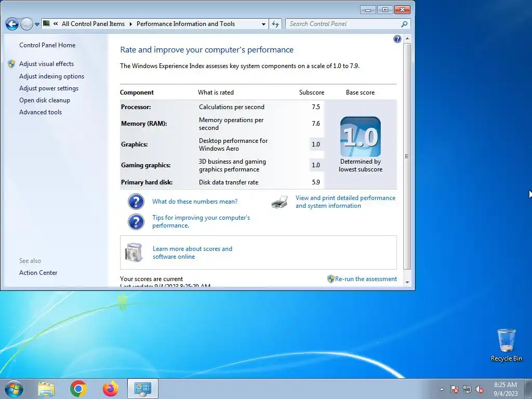Click 'Your scores are current' status text
This screenshot has width=532, height=399.
[151, 279]
